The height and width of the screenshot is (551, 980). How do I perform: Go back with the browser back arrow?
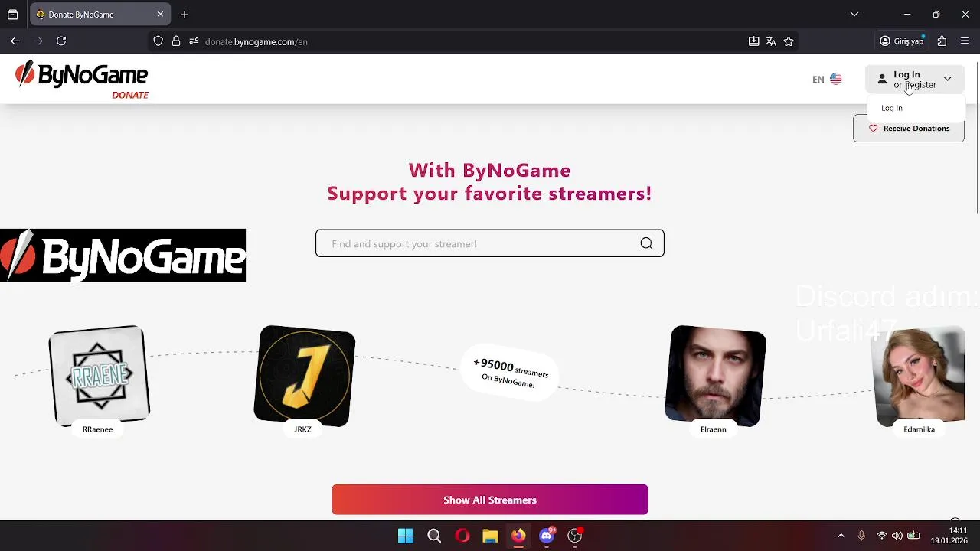tap(15, 41)
